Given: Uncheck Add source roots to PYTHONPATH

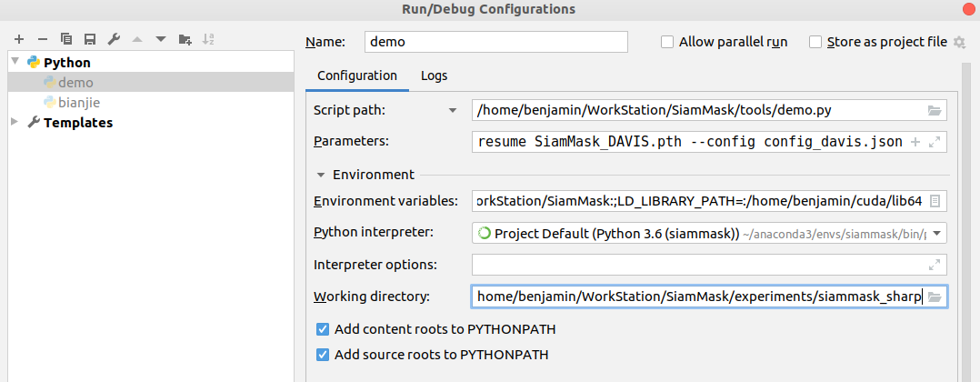Looking at the screenshot, I should point(322,355).
